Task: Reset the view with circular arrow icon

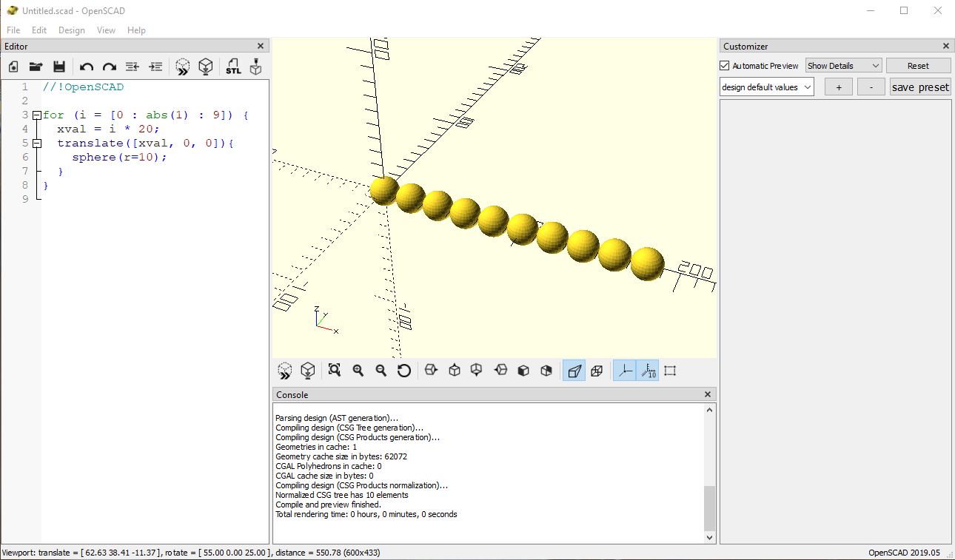Action: click(x=404, y=371)
